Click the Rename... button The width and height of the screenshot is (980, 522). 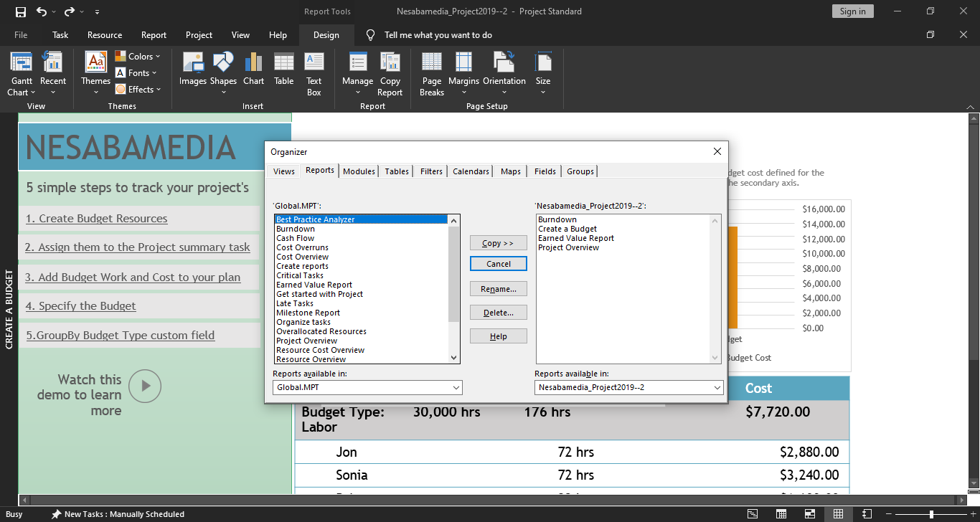coord(499,289)
